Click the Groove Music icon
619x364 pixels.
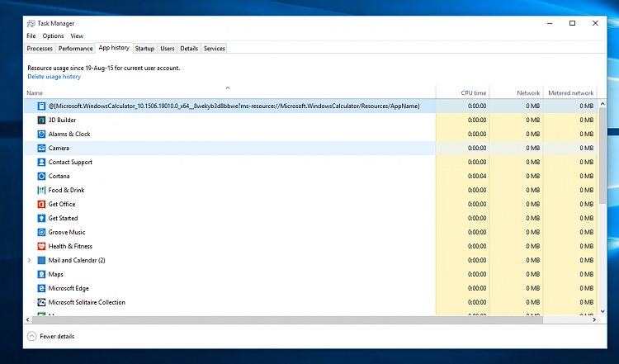(41, 232)
